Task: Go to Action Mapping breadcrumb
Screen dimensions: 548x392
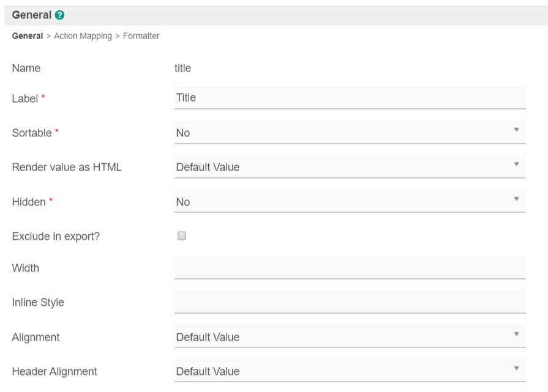Action: click(x=83, y=36)
